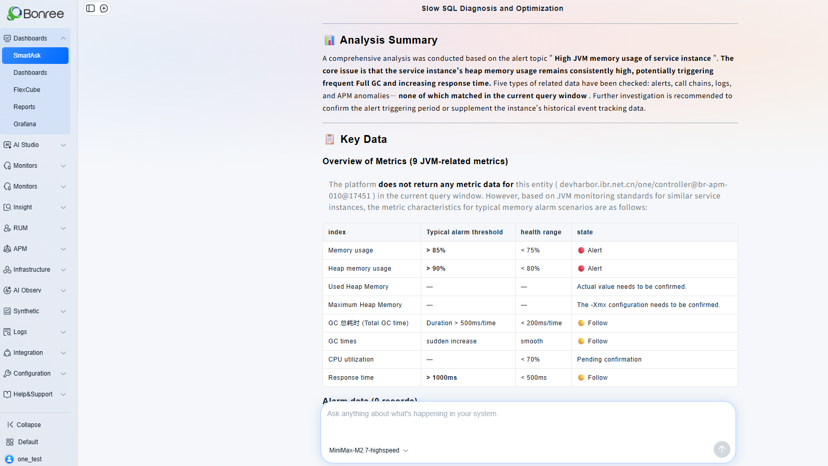Expand the second Monitors chevron
The height and width of the screenshot is (466, 828).
(63, 187)
